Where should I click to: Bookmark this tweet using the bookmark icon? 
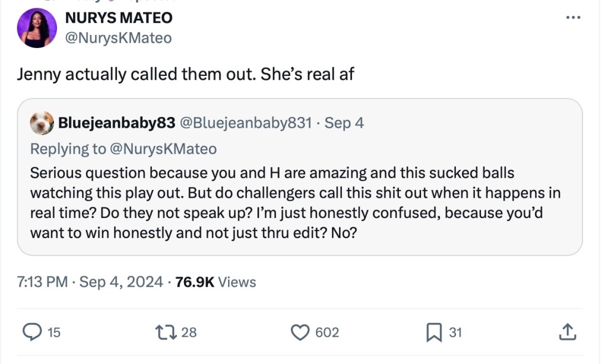[434, 333]
